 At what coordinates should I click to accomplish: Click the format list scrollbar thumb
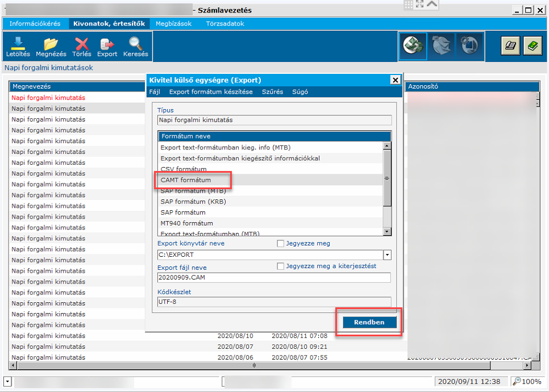coord(387,178)
